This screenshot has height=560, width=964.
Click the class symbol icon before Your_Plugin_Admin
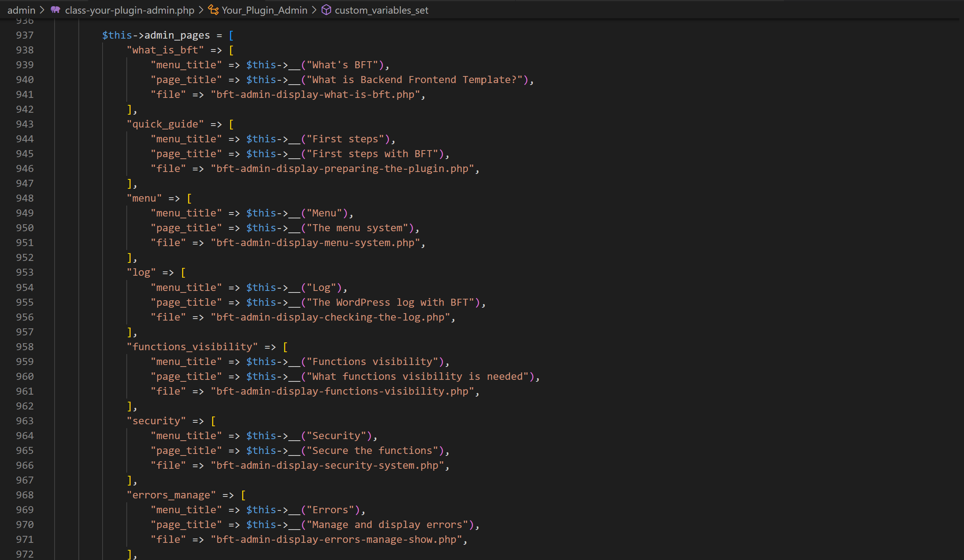pyautogui.click(x=213, y=10)
